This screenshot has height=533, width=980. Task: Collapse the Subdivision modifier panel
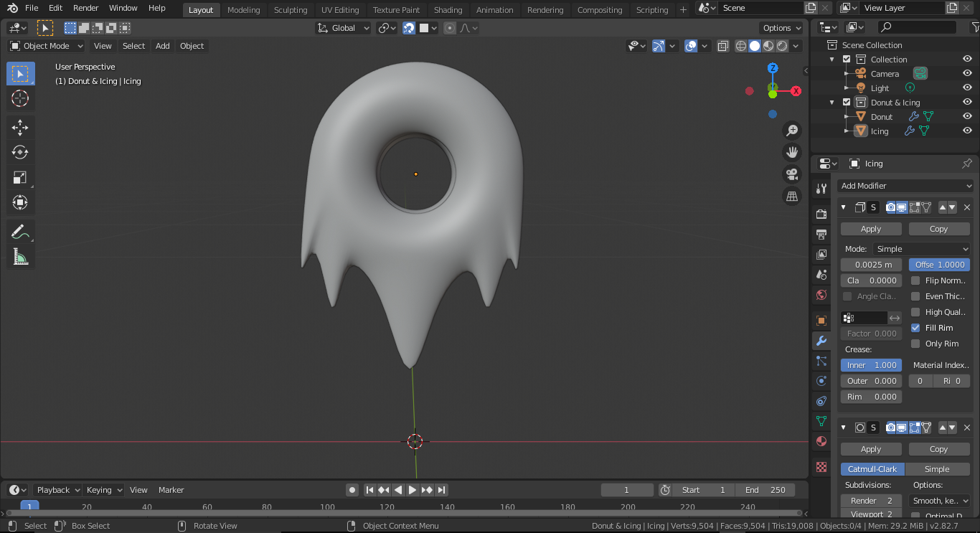pyautogui.click(x=843, y=428)
